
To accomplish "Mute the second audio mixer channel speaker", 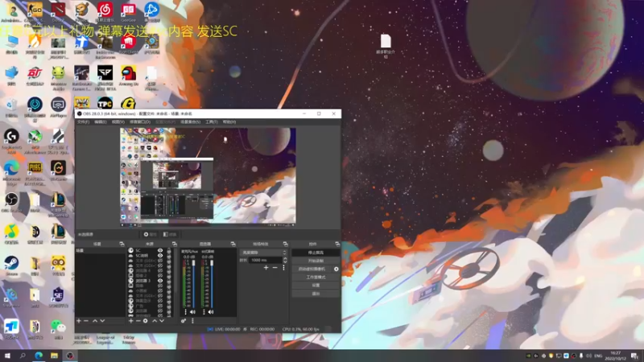I will tap(211, 312).
